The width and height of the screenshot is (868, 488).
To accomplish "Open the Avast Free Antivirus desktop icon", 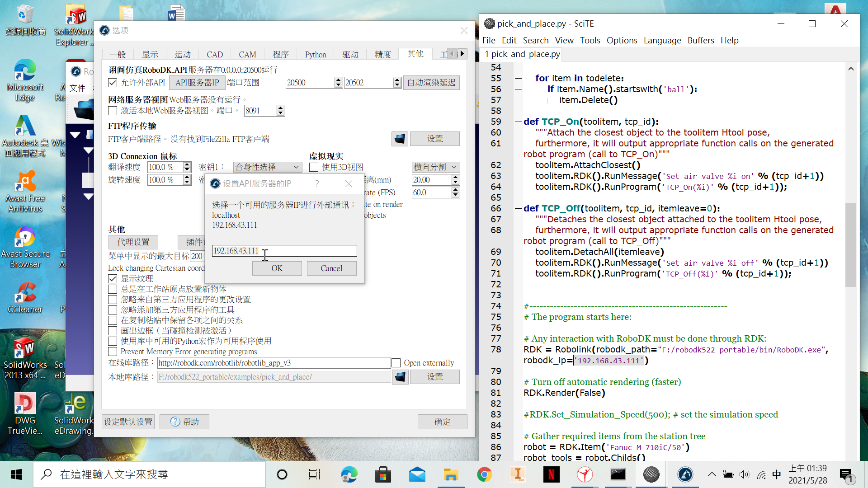I will (25, 192).
